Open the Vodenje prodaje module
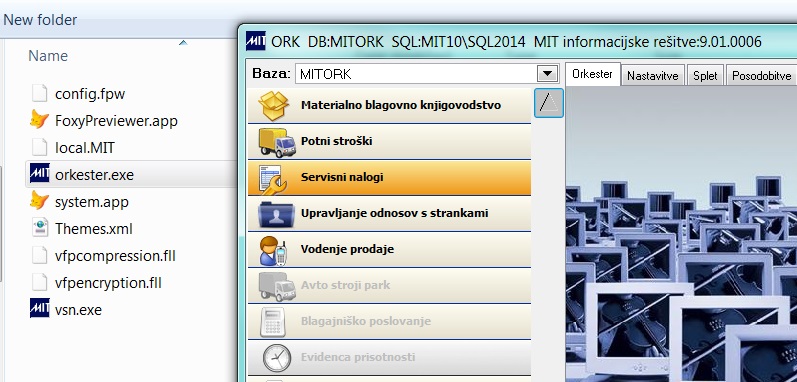797x382 pixels. (389, 249)
